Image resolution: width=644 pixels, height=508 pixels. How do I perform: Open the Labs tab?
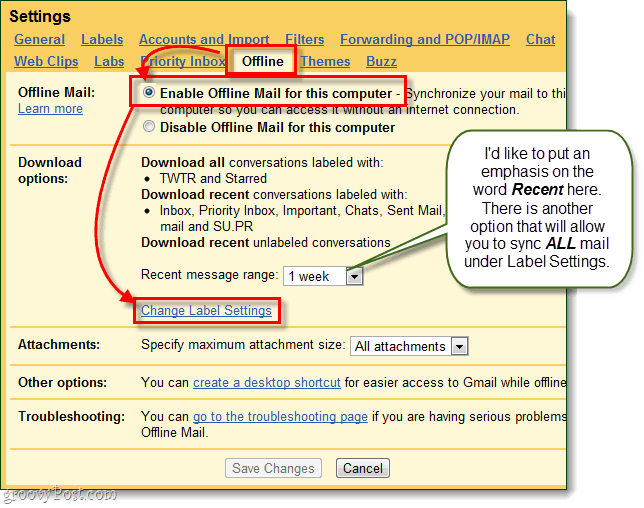coord(109,62)
